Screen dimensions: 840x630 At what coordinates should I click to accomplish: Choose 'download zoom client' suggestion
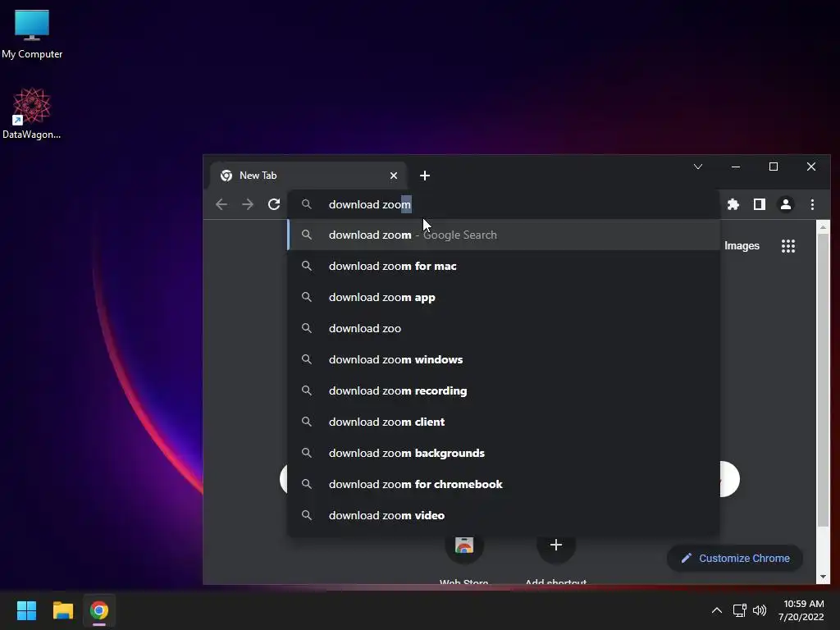click(504, 422)
